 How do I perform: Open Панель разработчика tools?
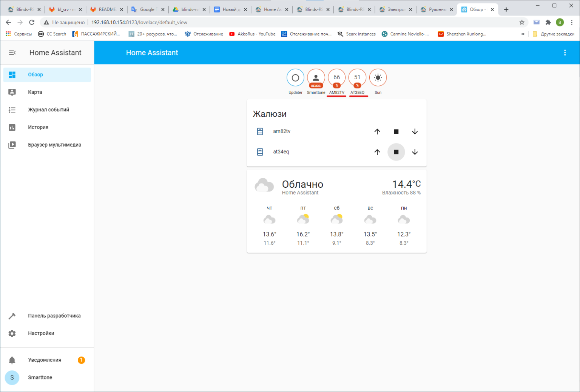pos(47,316)
